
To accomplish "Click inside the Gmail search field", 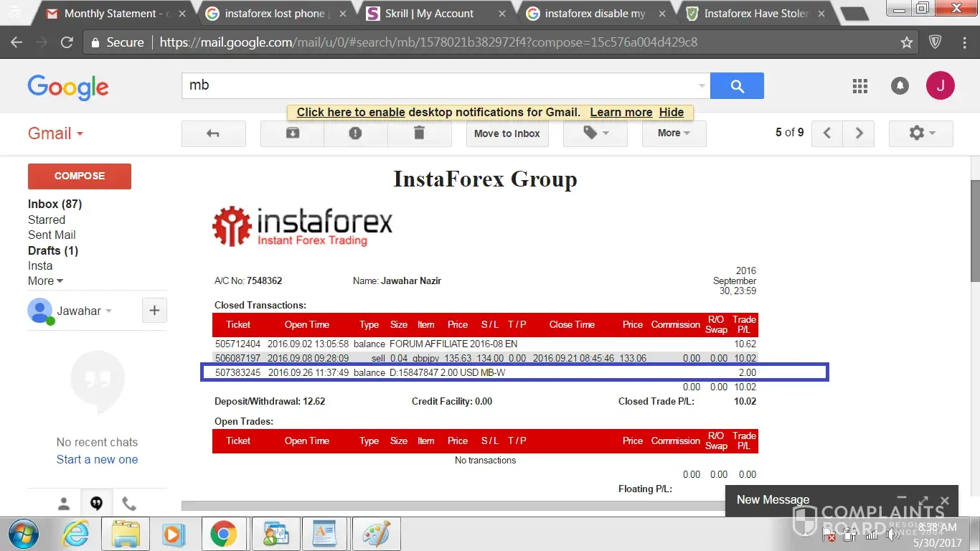I will click(x=438, y=85).
